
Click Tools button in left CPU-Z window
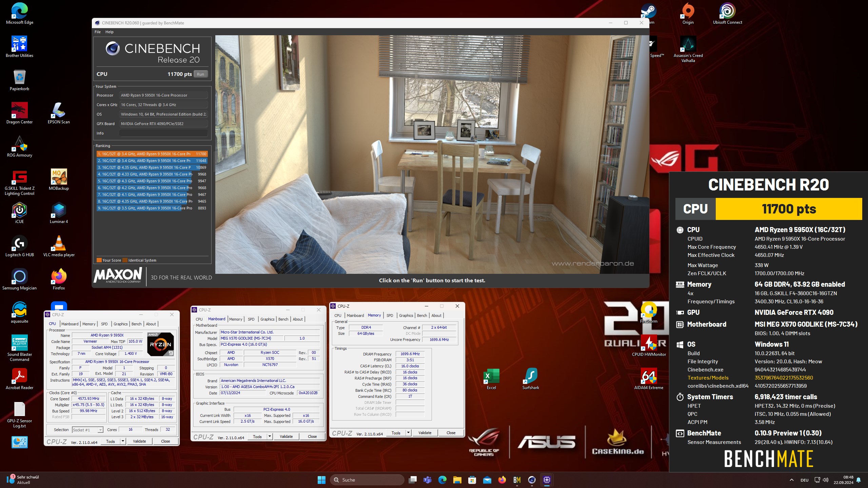coord(111,441)
